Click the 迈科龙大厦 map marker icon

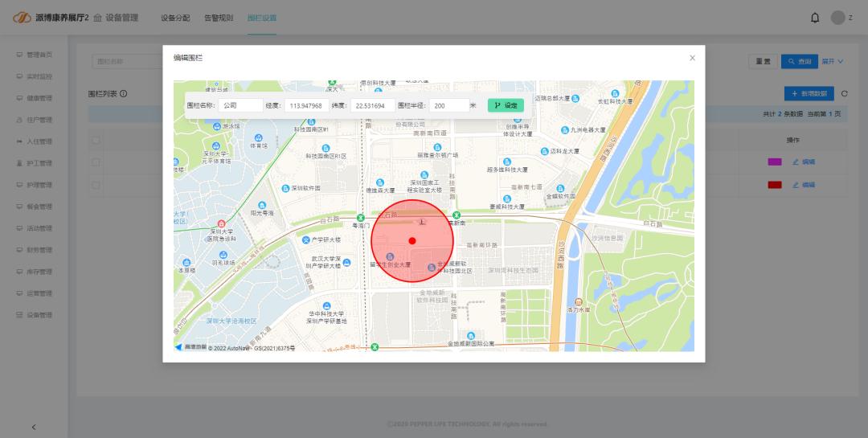[x=545, y=151]
